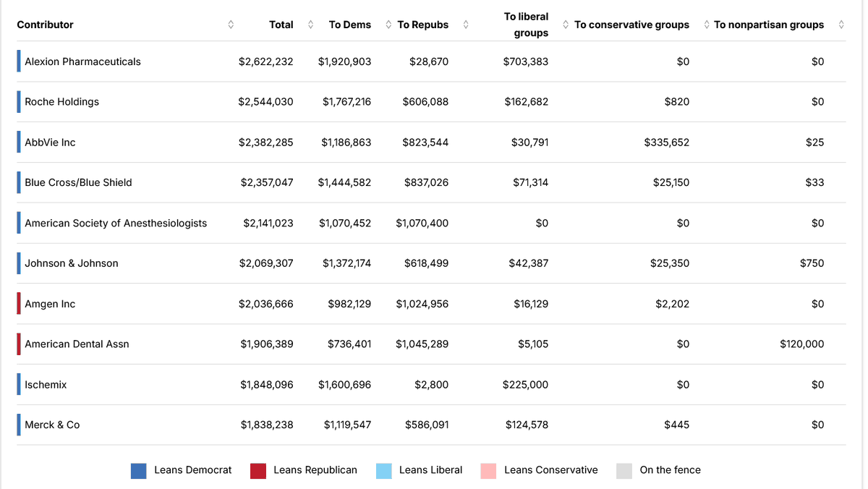The width and height of the screenshot is (868, 489).
Task: Sort by To liberal groups arrows
Action: [x=566, y=25]
